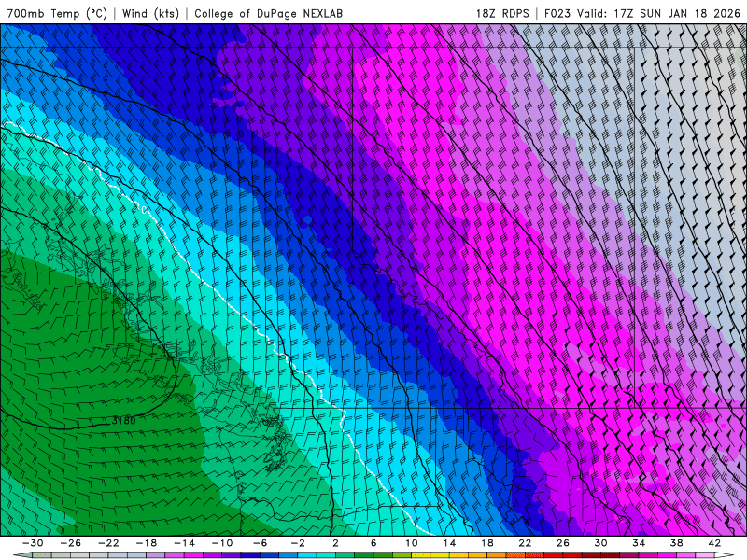Click the '34' legend value
The height and width of the screenshot is (560, 747).
[x=639, y=543]
